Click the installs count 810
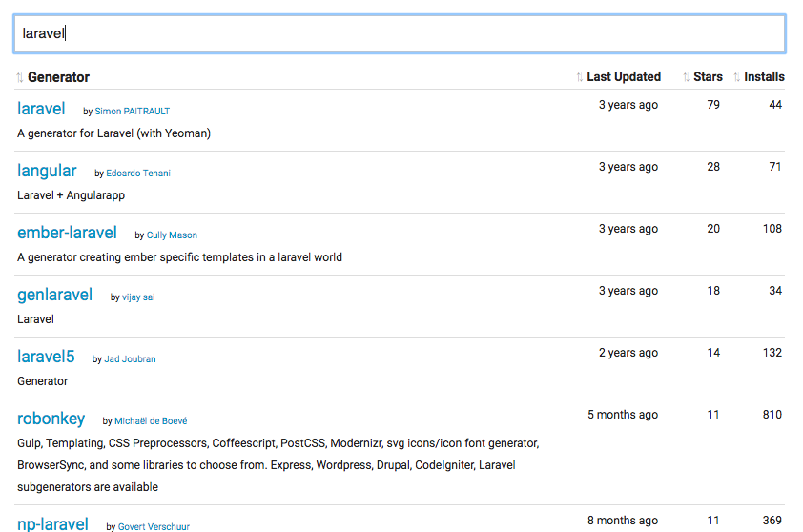The width and height of the screenshot is (803, 532). 772,414
